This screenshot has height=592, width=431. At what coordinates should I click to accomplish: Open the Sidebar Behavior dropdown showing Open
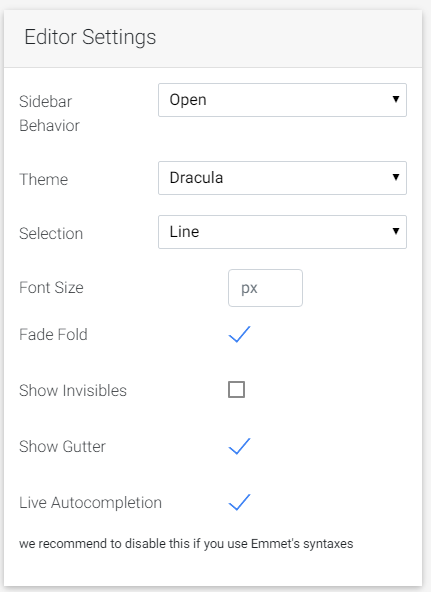[282, 100]
